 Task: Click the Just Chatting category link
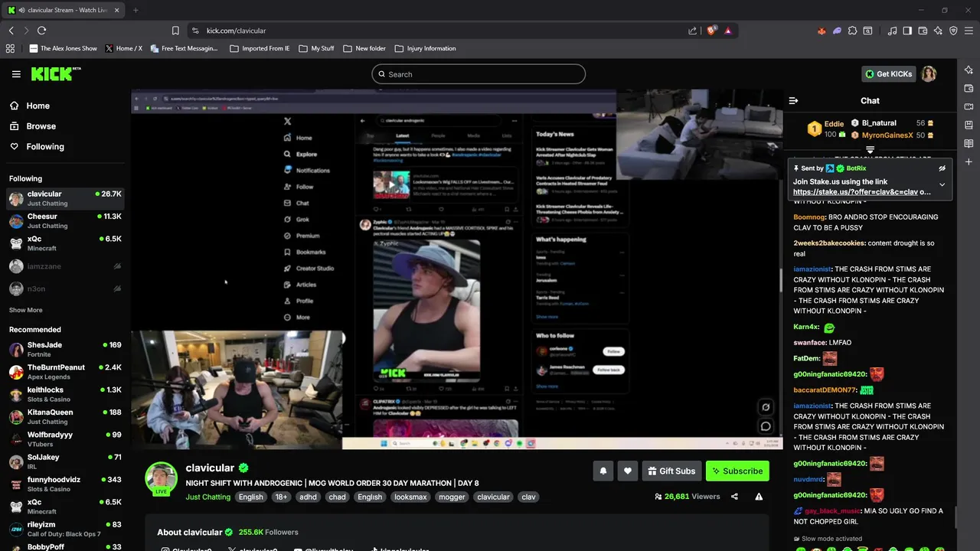pyautogui.click(x=207, y=497)
